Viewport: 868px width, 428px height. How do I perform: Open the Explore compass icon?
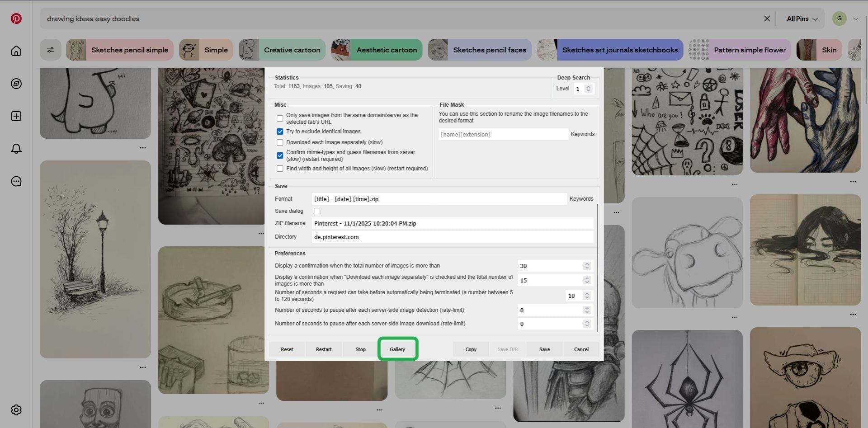[16, 84]
